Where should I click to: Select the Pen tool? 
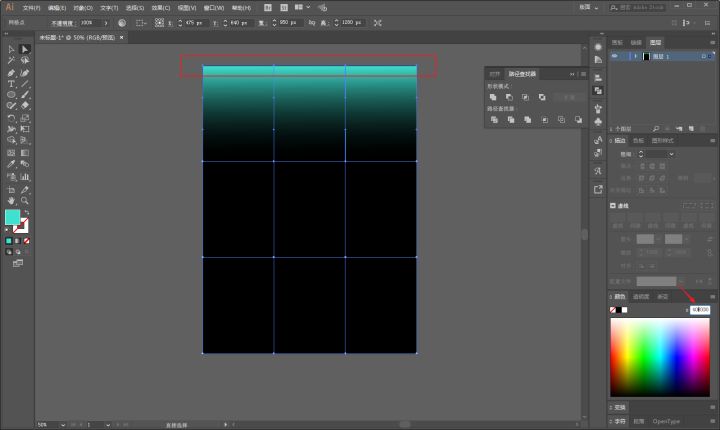(x=11, y=72)
